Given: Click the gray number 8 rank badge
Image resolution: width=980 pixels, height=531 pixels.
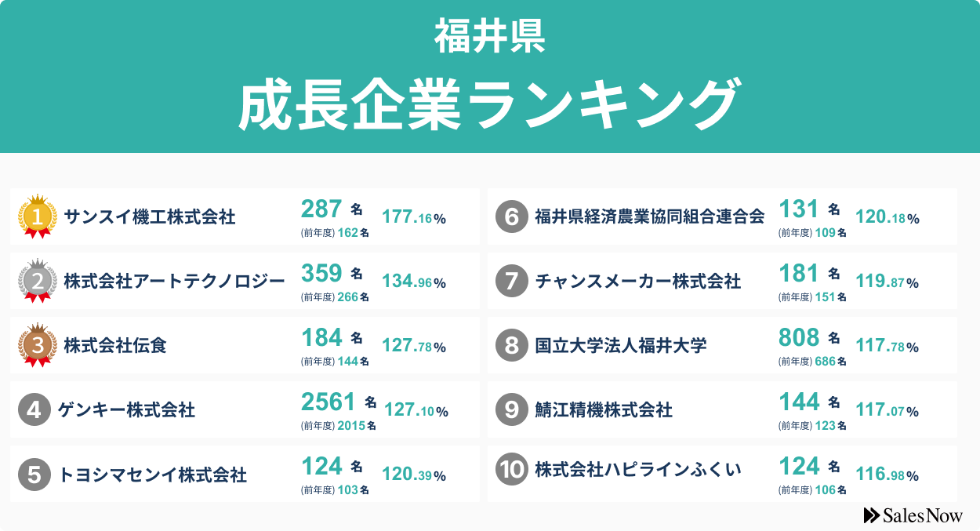Looking at the screenshot, I should point(511,345).
